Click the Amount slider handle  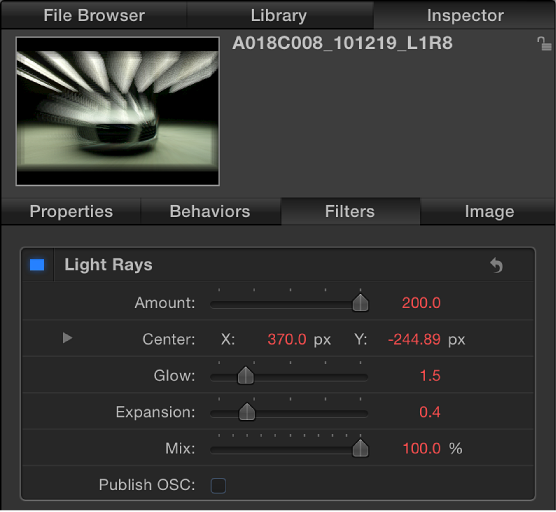point(360,303)
